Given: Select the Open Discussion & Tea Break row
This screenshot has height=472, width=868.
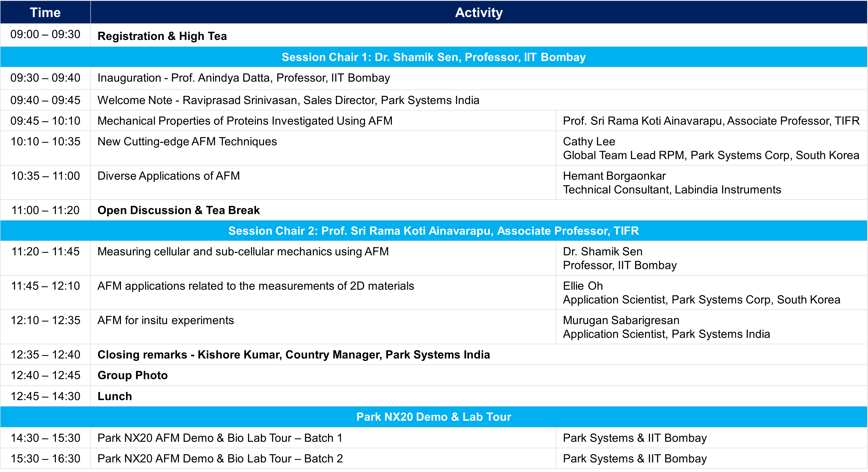Looking at the screenshot, I should pyautogui.click(x=178, y=210).
